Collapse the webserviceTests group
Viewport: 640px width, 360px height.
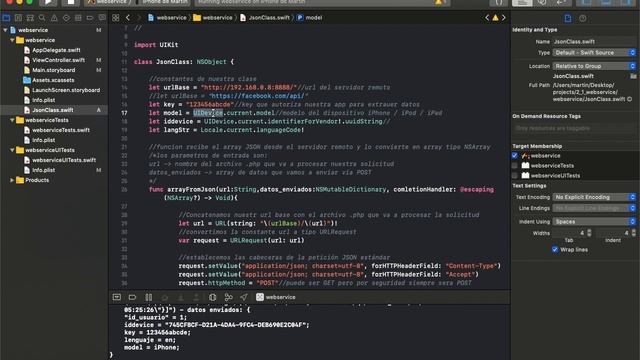(x=12, y=120)
